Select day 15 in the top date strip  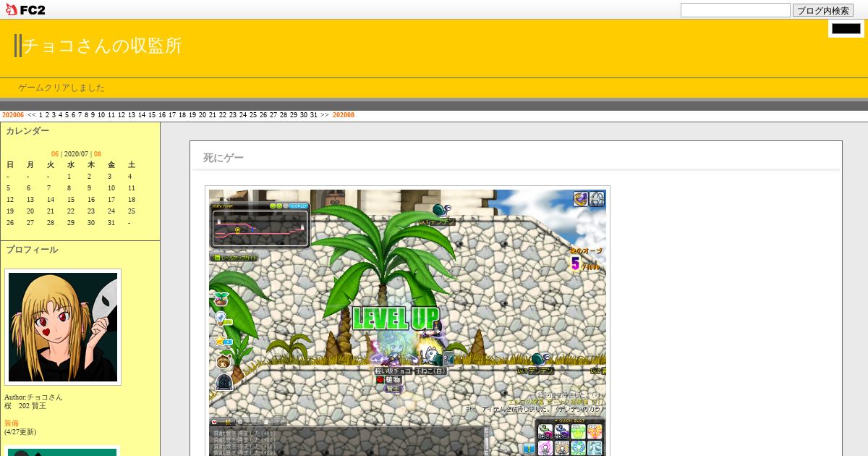click(152, 115)
